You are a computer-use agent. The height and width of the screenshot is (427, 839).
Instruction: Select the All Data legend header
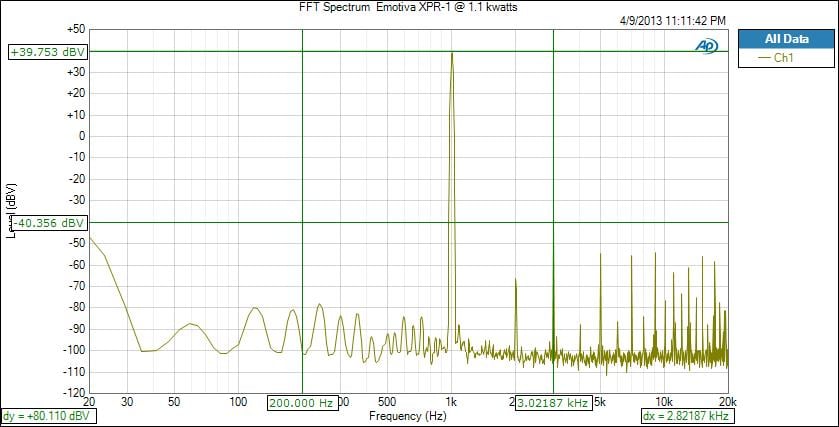(785, 39)
